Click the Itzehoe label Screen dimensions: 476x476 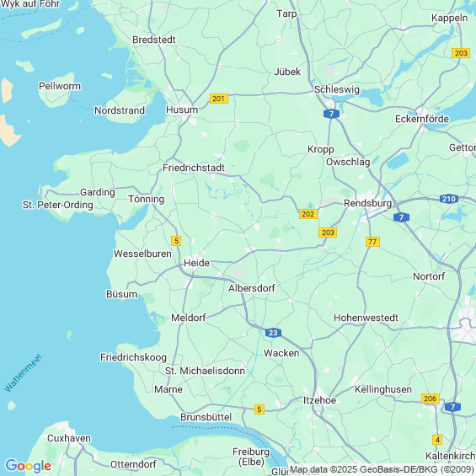coord(319,400)
